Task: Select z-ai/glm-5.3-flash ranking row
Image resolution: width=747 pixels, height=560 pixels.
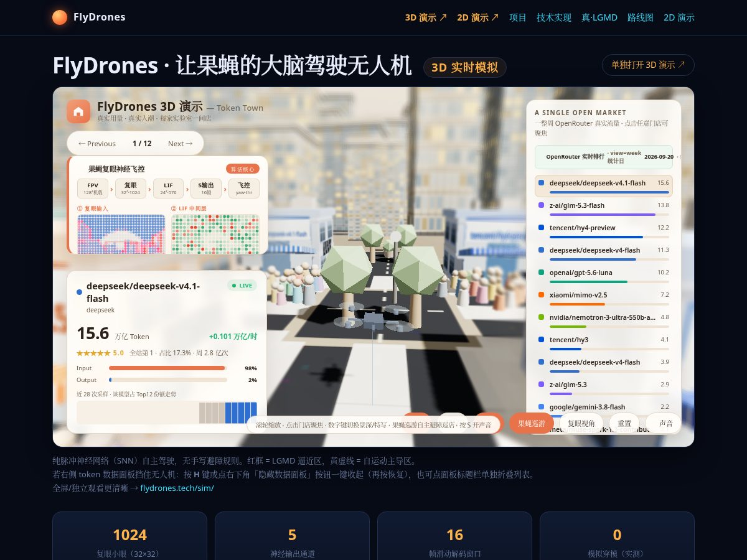Action: click(604, 208)
